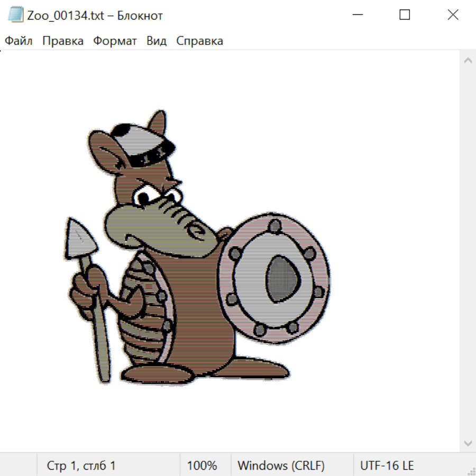Screen dimensions: 476x476
Task: Click the 100% zoom indicator
Action: point(202,466)
